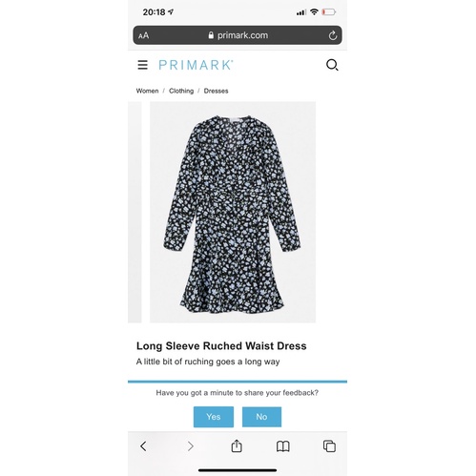The height and width of the screenshot is (476, 476).
Task: Decline feedback with the No button
Action: point(261,417)
